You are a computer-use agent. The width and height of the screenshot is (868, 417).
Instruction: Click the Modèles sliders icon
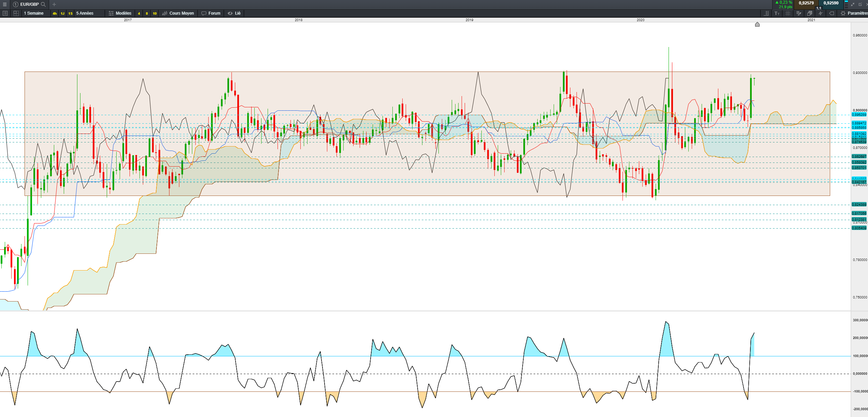[x=111, y=13]
